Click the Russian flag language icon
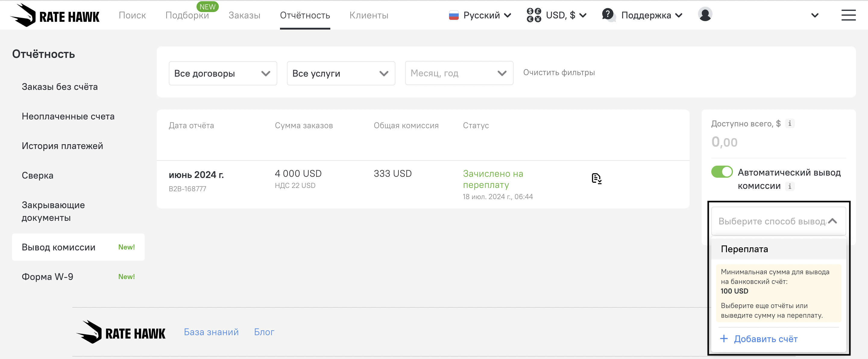868x359 pixels. pos(454,15)
